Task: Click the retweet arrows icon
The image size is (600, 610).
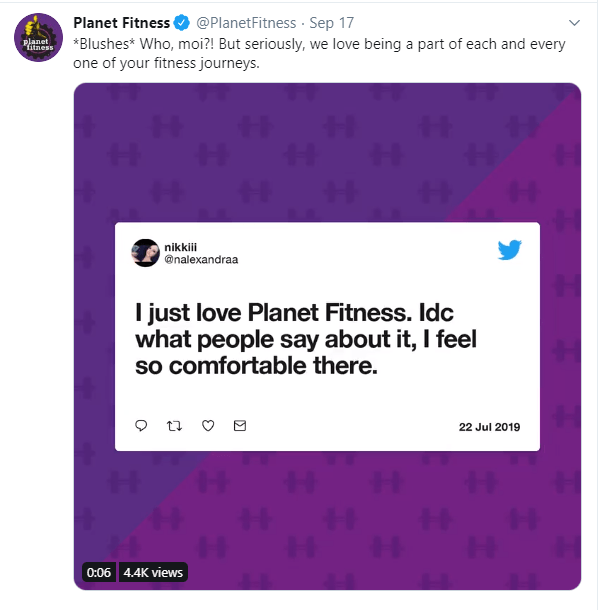Action: click(174, 426)
